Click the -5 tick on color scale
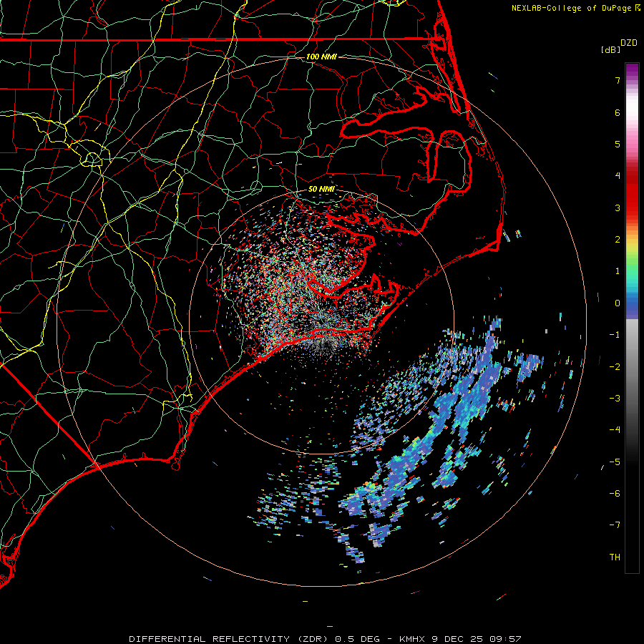Viewport: 644px width, 644px height. tap(615, 462)
